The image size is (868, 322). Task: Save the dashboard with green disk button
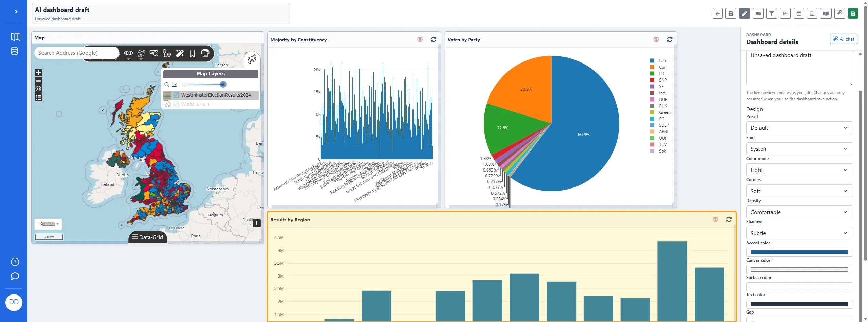[x=853, y=14]
